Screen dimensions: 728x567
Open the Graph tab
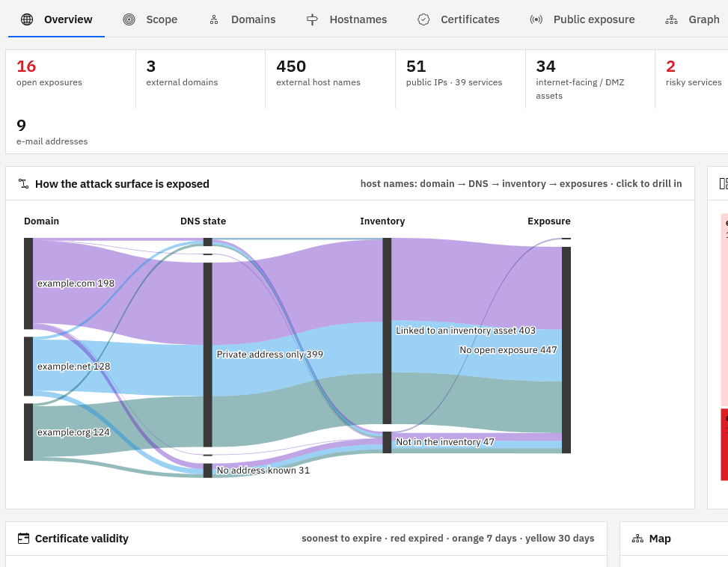[x=692, y=19]
